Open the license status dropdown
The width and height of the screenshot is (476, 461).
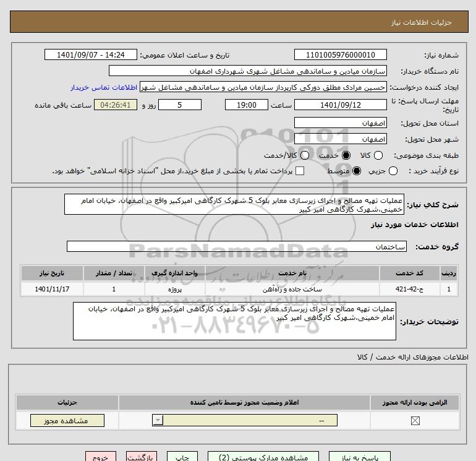[245, 420]
